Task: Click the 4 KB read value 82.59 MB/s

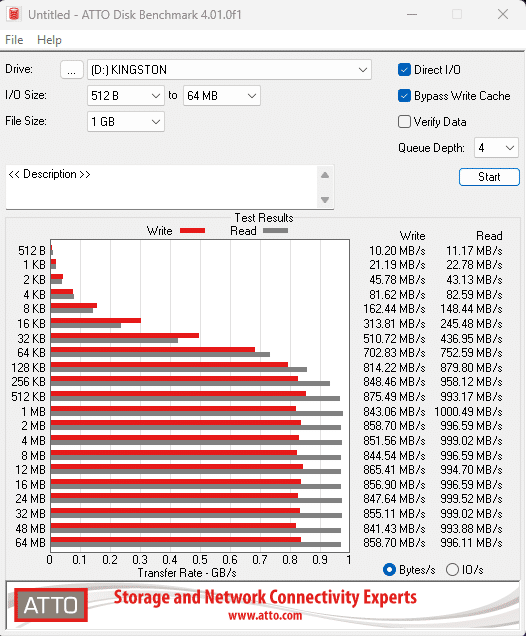Action: click(474, 294)
